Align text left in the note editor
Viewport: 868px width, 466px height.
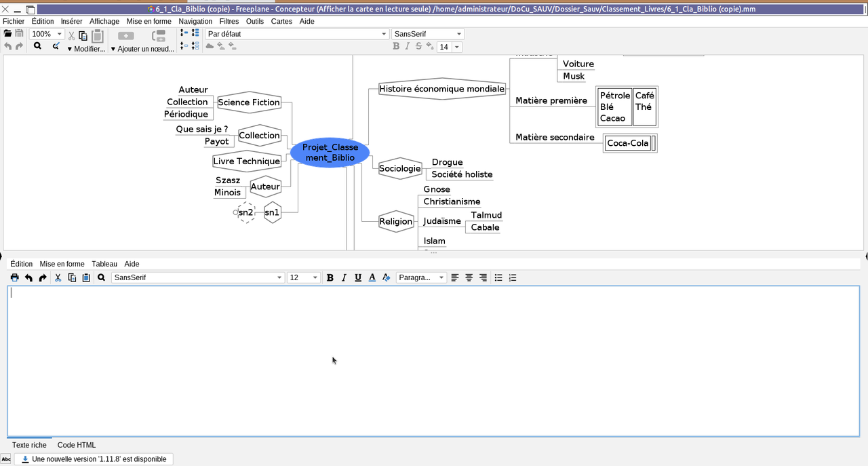pyautogui.click(x=455, y=277)
